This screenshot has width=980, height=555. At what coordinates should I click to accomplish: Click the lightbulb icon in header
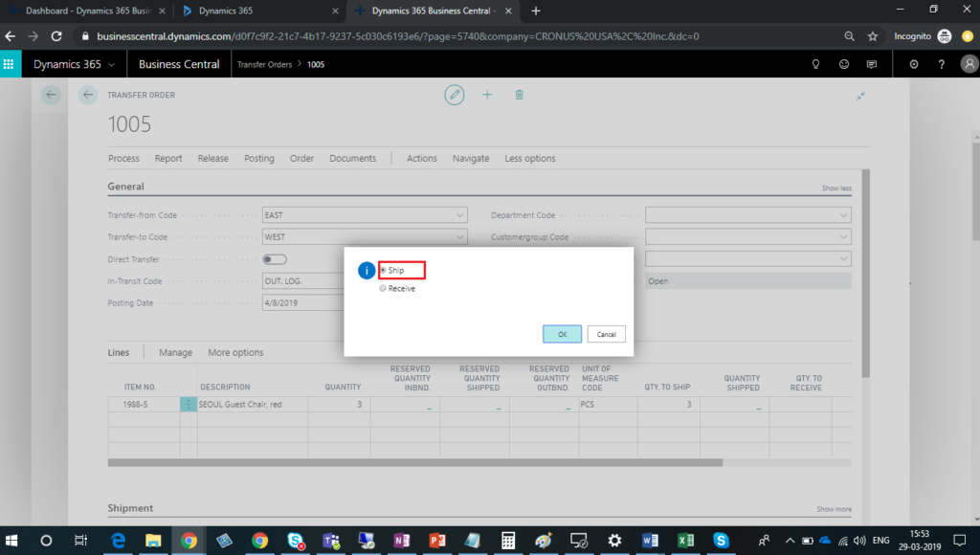pyautogui.click(x=815, y=64)
